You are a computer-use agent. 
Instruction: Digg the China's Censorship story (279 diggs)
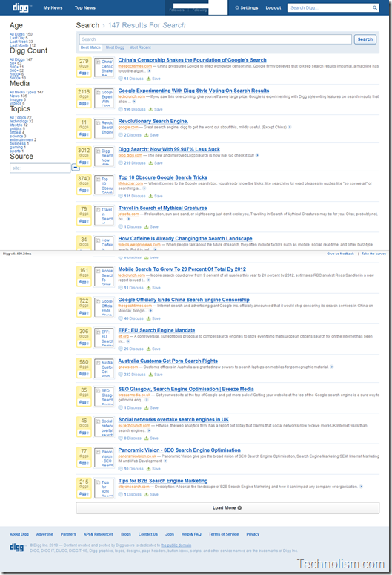pyautogui.click(x=84, y=73)
